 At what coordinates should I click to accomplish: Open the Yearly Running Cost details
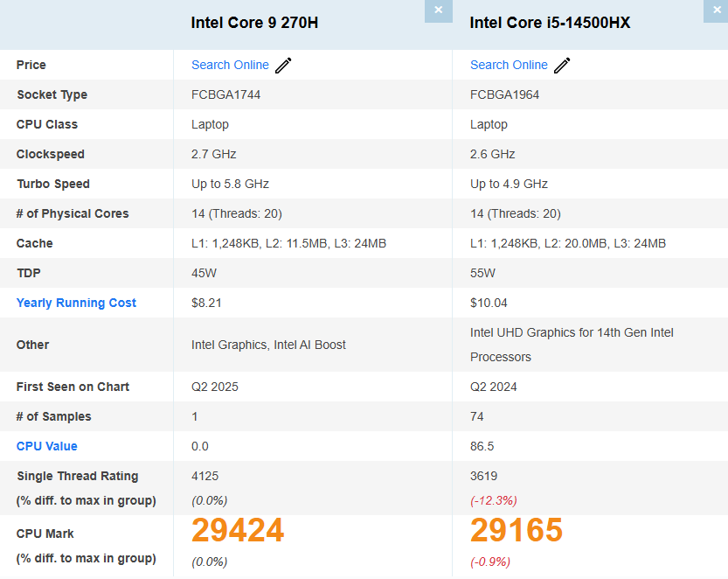click(x=76, y=302)
